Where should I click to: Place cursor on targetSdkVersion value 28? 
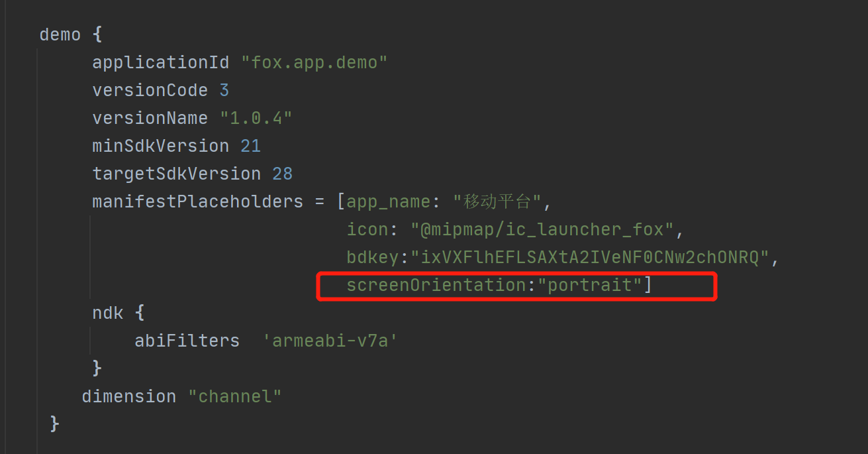(282, 174)
